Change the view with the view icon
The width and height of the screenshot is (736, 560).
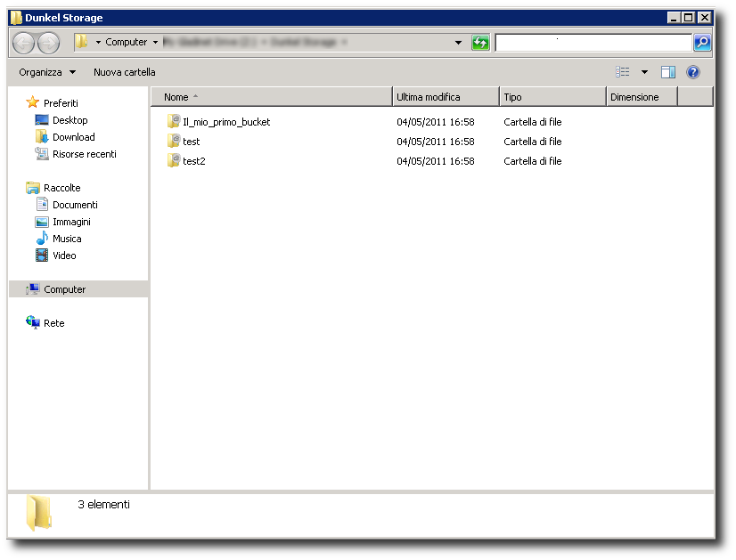pyautogui.click(x=623, y=72)
